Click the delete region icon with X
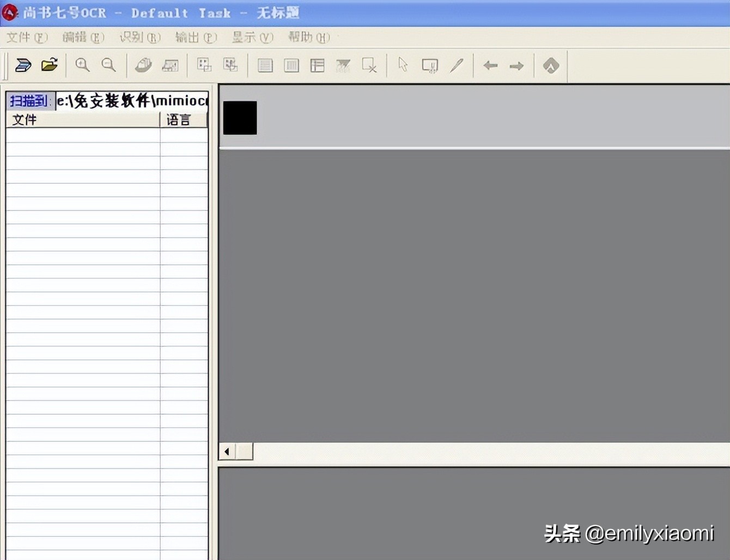Image resolution: width=730 pixels, height=560 pixels. [369, 66]
